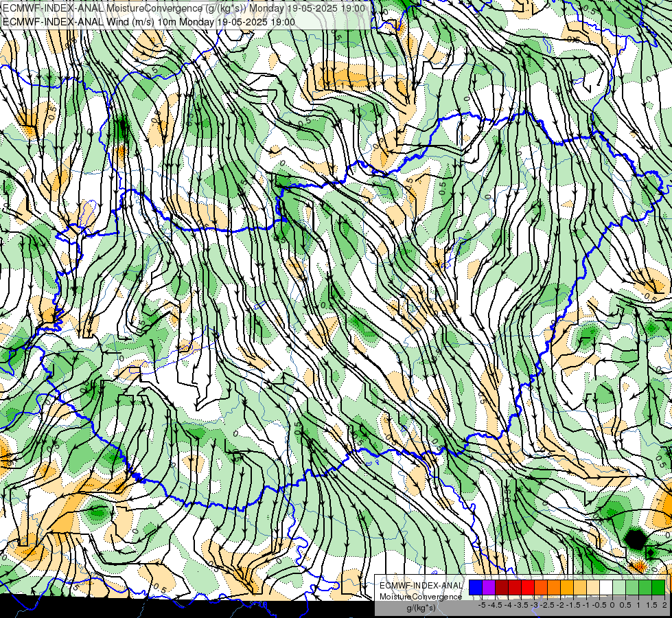672x618 pixels.
Task: Click the pale peach swatch between -1 and -0.5
Action: pyautogui.click(x=593, y=588)
